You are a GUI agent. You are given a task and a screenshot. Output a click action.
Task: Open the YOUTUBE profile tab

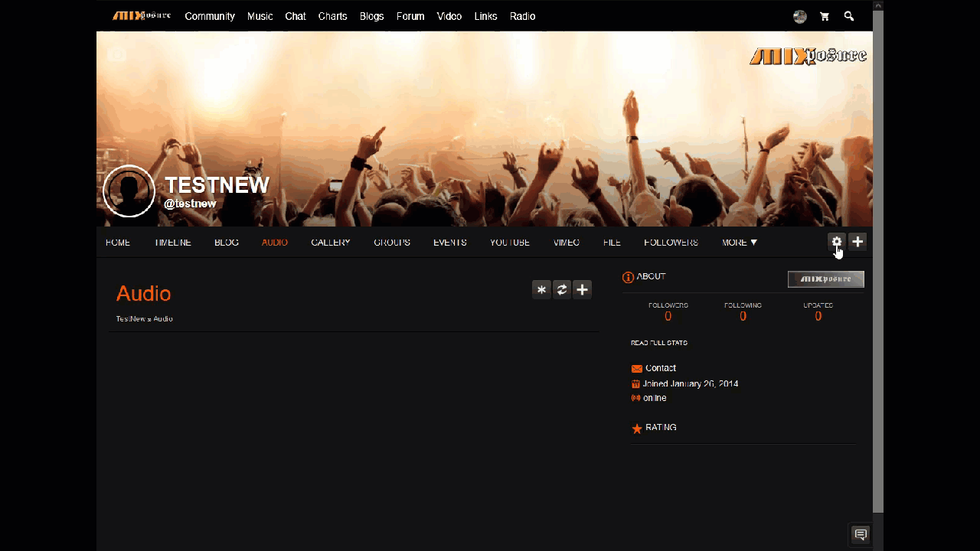point(509,243)
